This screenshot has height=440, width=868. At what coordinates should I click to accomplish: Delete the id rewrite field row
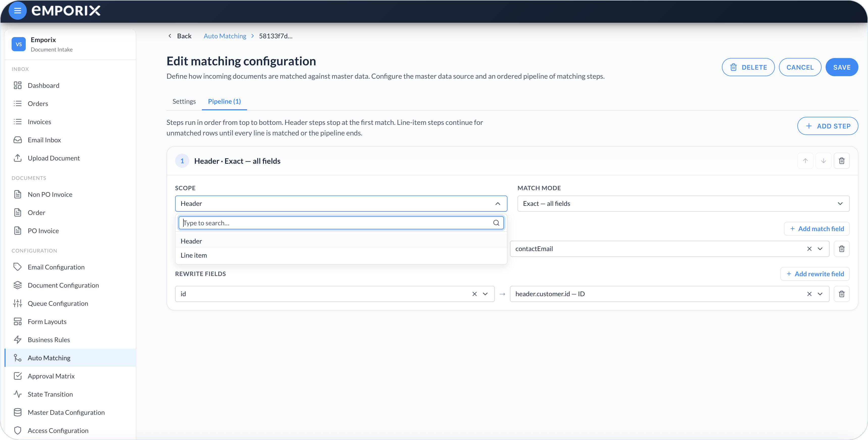842,294
